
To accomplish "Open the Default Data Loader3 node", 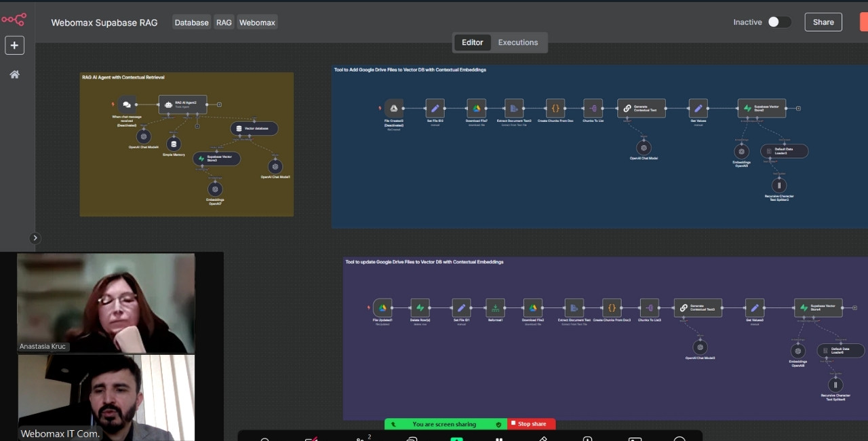I will pos(784,151).
